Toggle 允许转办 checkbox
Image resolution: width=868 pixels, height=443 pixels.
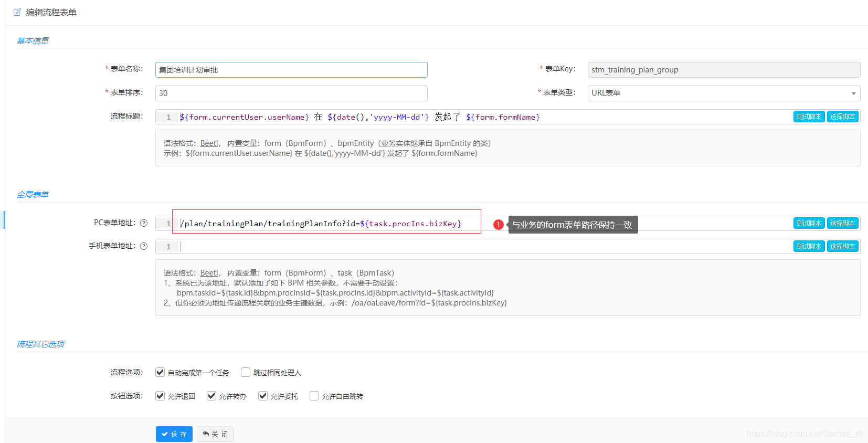point(211,396)
